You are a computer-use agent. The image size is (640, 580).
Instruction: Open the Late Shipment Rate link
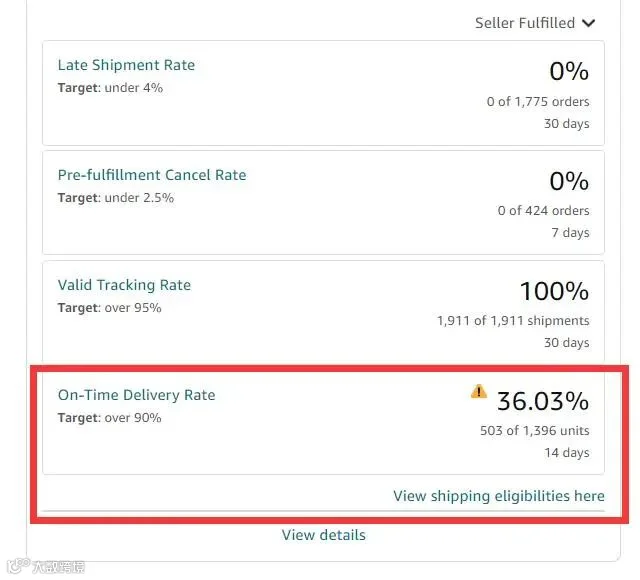tap(126, 65)
